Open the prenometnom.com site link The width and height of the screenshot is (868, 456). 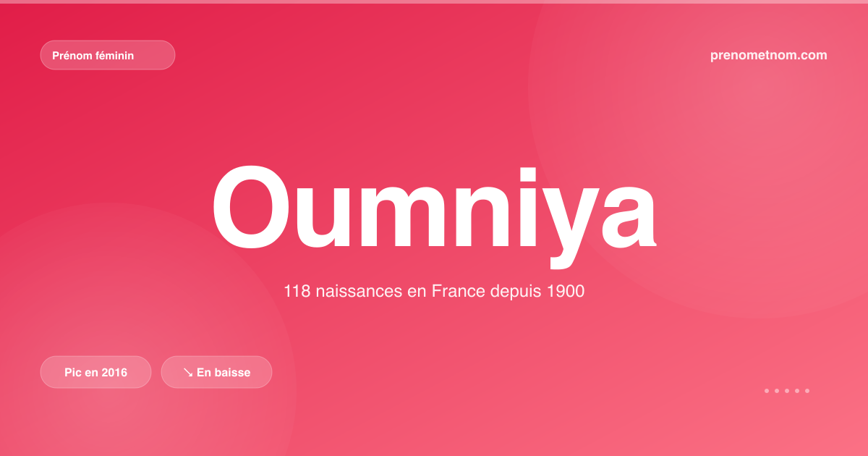[769, 55]
